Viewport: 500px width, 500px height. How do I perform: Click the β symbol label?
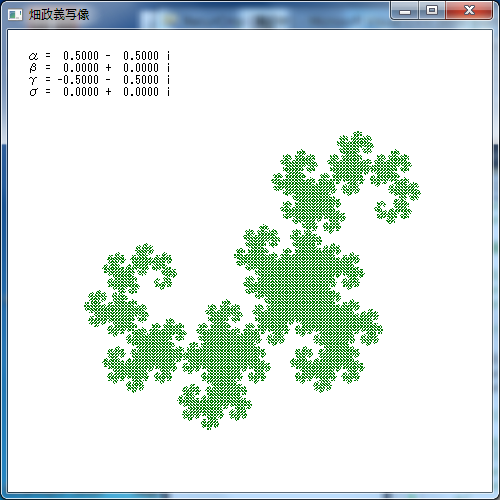click(x=33, y=68)
